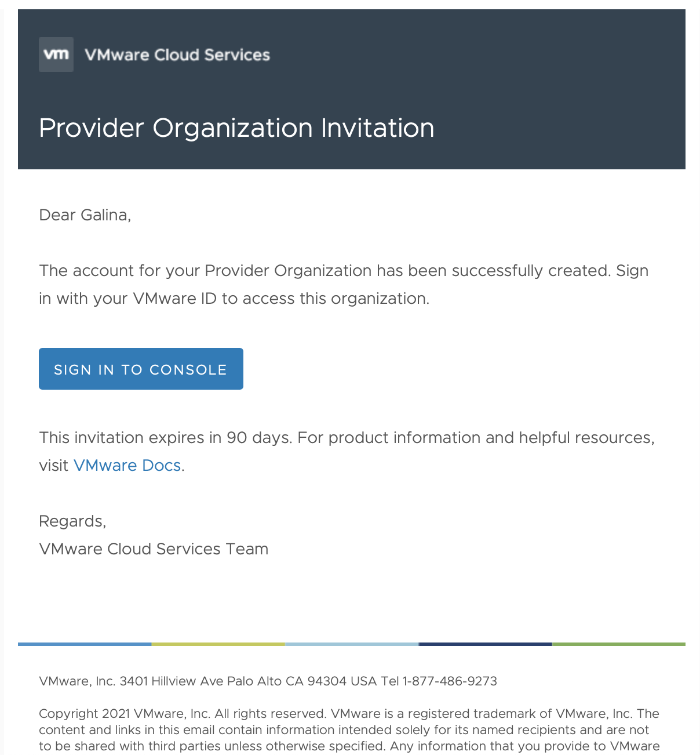Image resolution: width=700 pixels, height=755 pixels.
Task: Click the phone number 1-877-486-9273
Action: (x=450, y=681)
